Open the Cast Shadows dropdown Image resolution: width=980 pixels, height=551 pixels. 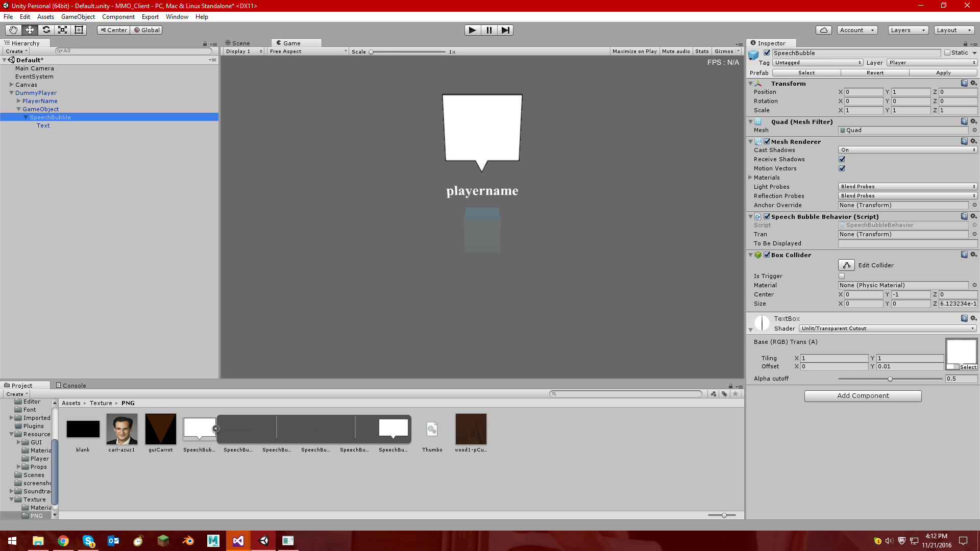(x=907, y=150)
